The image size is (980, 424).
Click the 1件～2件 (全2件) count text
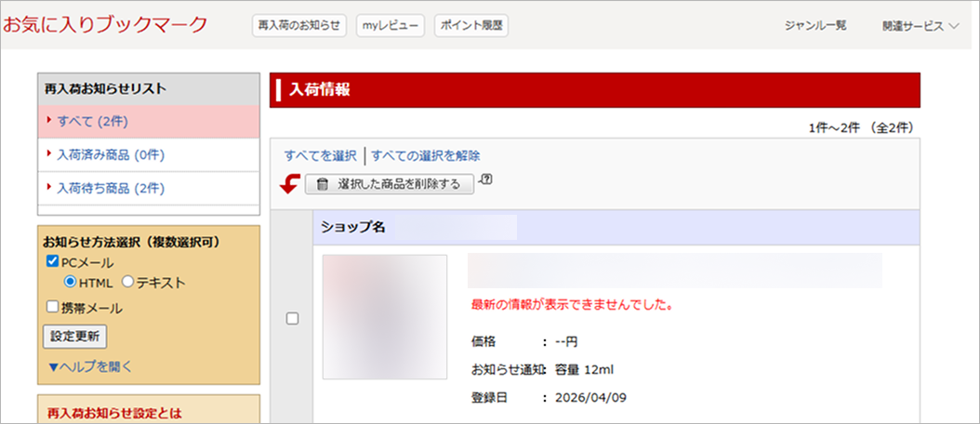click(x=861, y=127)
